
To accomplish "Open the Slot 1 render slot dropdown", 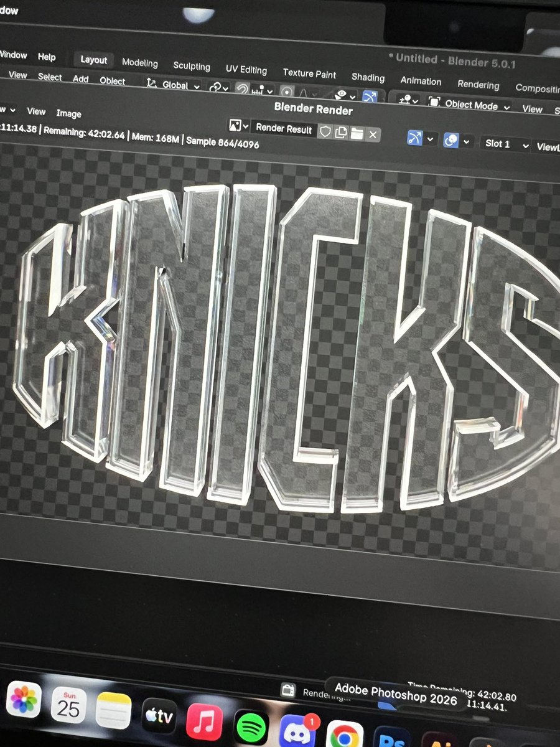I will (x=505, y=144).
